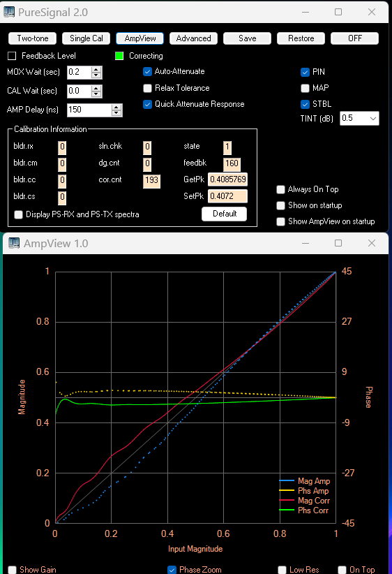The width and height of the screenshot is (392, 574).
Task: Maximize the AmpView 1.0 window
Action: (338, 243)
